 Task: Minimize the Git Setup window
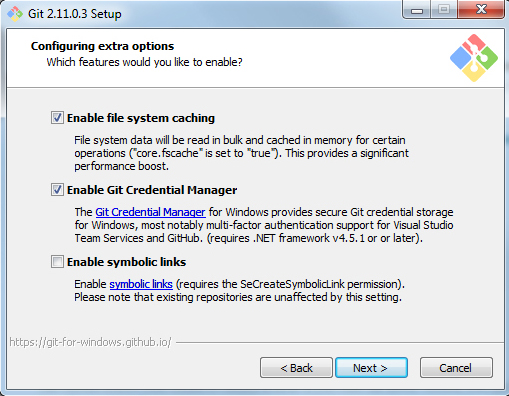417,10
